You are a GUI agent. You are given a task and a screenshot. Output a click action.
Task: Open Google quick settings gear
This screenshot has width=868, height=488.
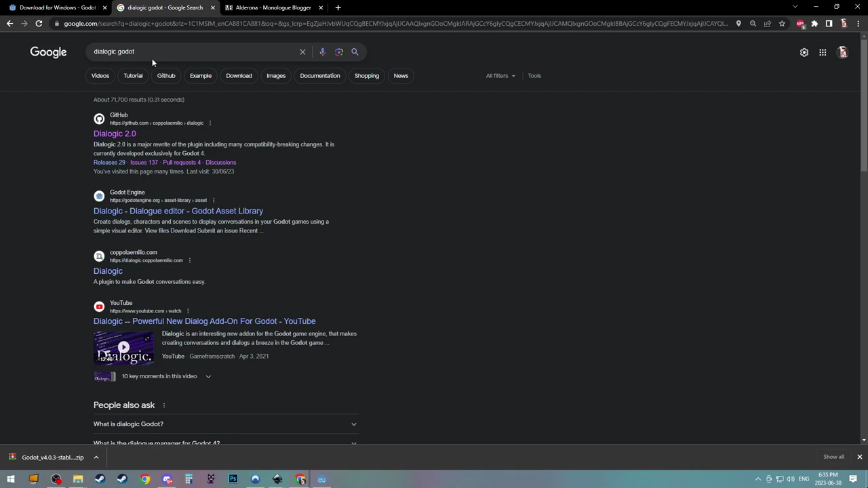804,52
